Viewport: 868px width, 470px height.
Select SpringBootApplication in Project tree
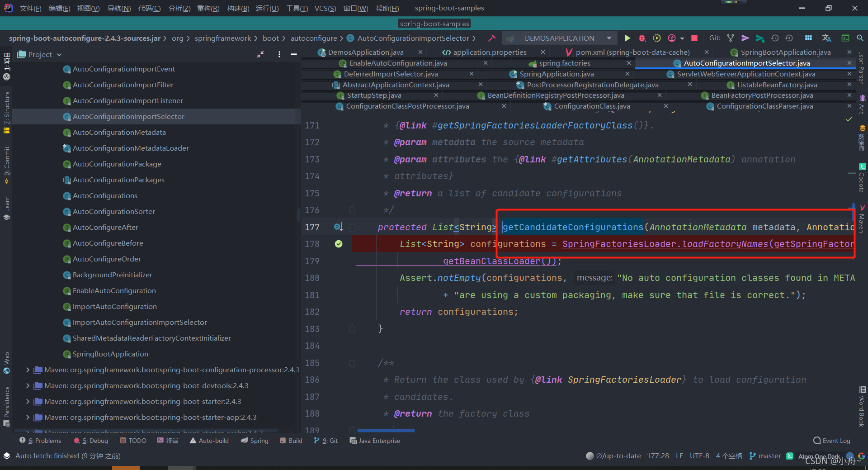pyautogui.click(x=110, y=354)
